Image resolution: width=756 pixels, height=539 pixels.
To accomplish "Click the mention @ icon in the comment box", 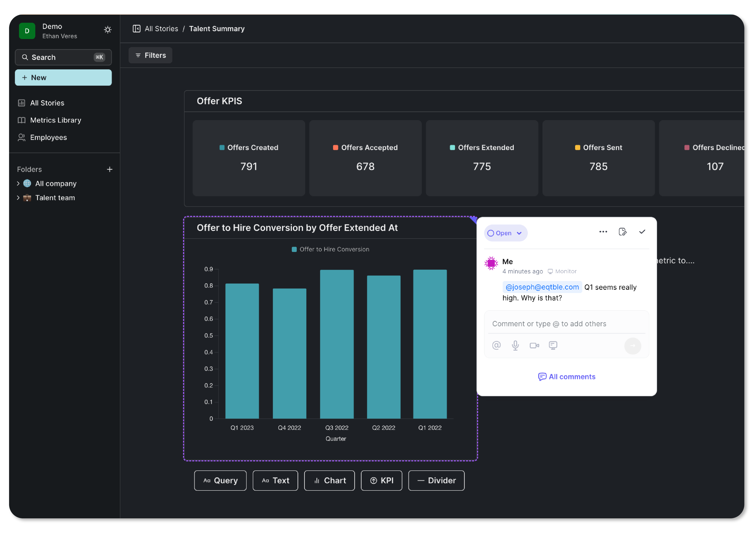I will [496, 345].
